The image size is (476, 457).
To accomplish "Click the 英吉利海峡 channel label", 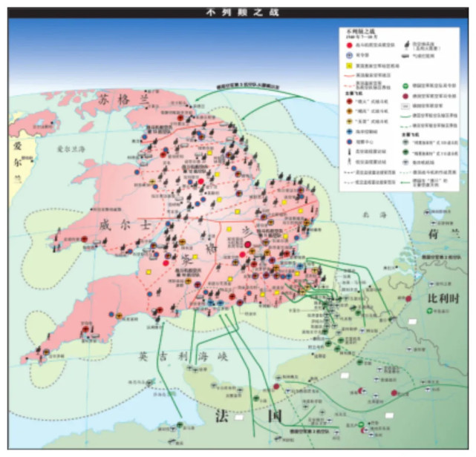I will click(x=183, y=357).
